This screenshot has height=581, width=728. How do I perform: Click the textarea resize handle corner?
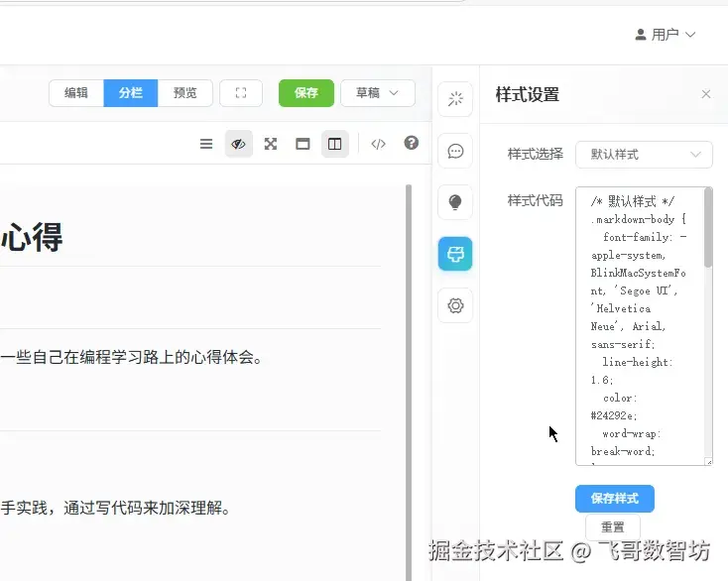[708, 462]
